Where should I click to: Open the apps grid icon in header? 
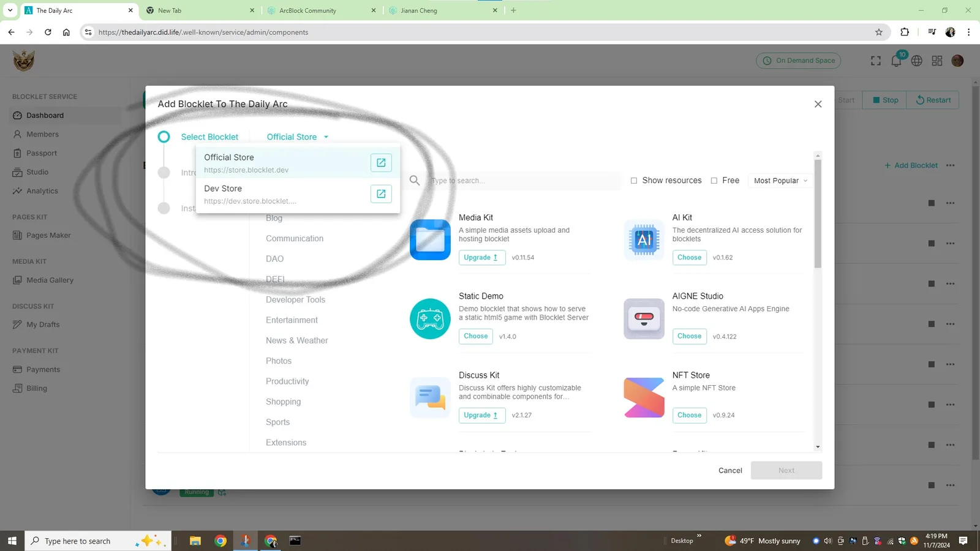coord(937,61)
